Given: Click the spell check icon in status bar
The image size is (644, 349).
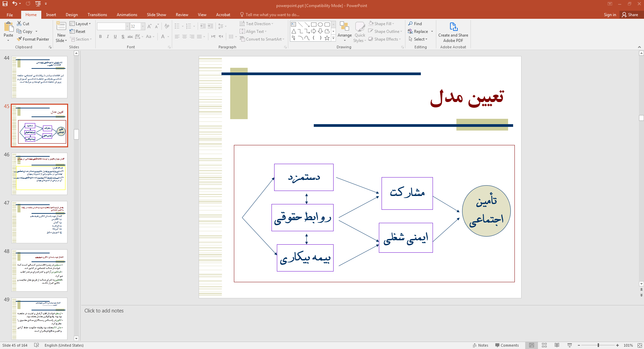Looking at the screenshot, I should coord(37,345).
